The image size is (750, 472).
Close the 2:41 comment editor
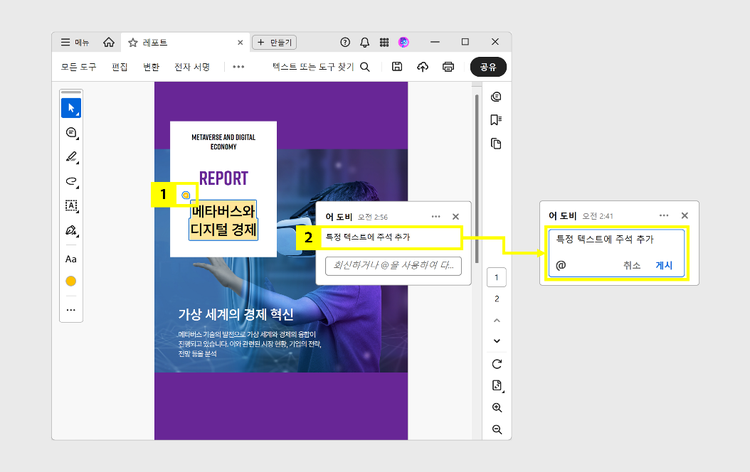tap(684, 216)
